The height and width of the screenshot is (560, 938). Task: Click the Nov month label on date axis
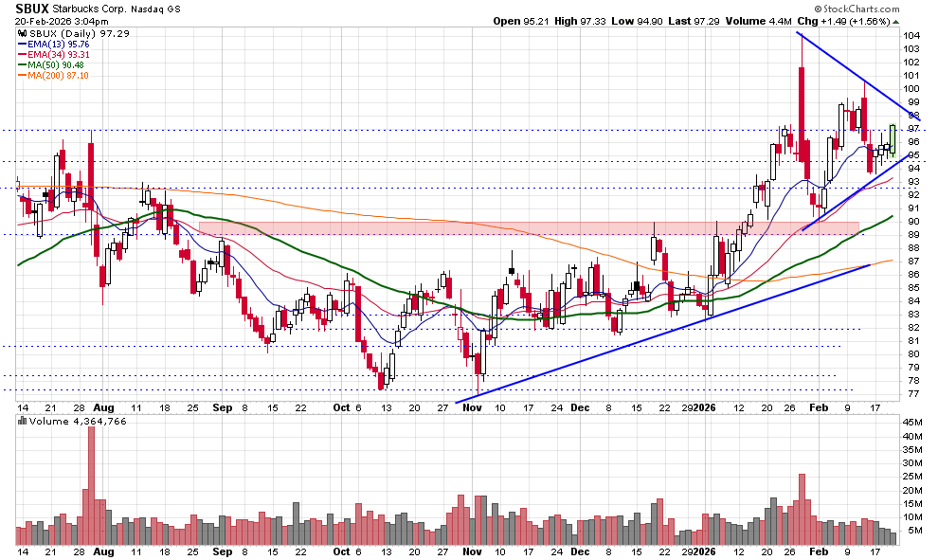471,406
